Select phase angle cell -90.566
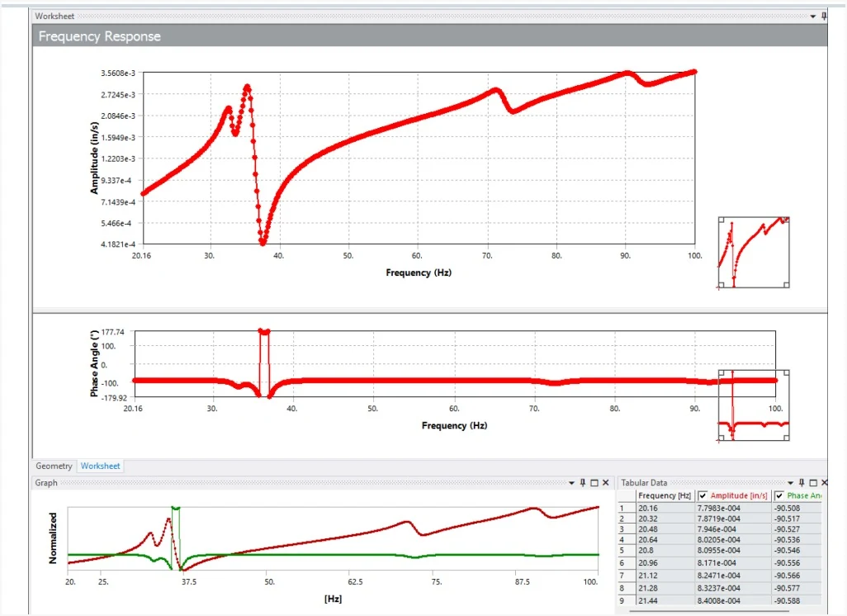This screenshot has height=616, width=847. [x=797, y=576]
